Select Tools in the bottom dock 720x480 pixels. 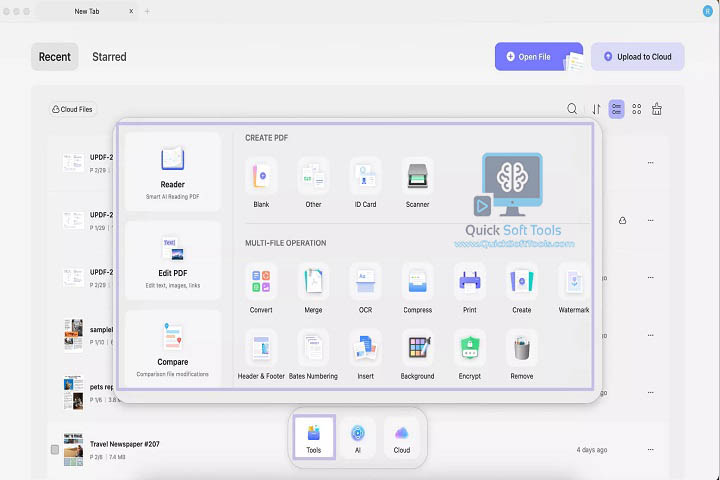tap(314, 437)
